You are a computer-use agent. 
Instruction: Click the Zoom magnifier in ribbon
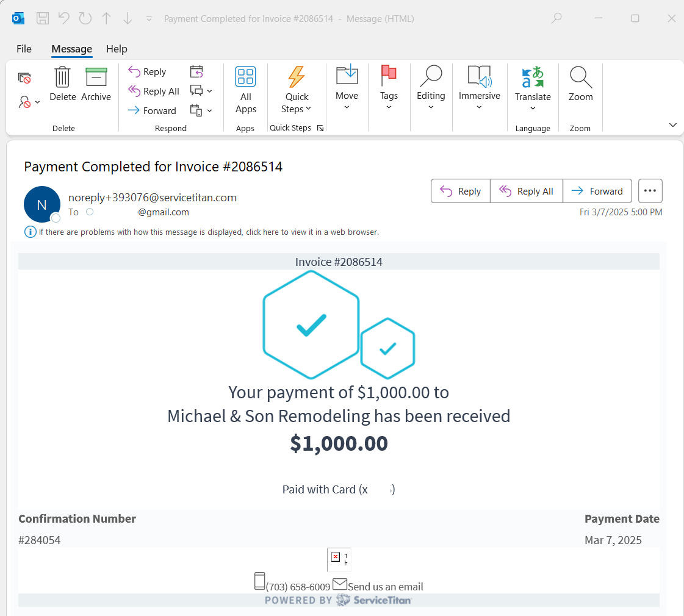580,78
